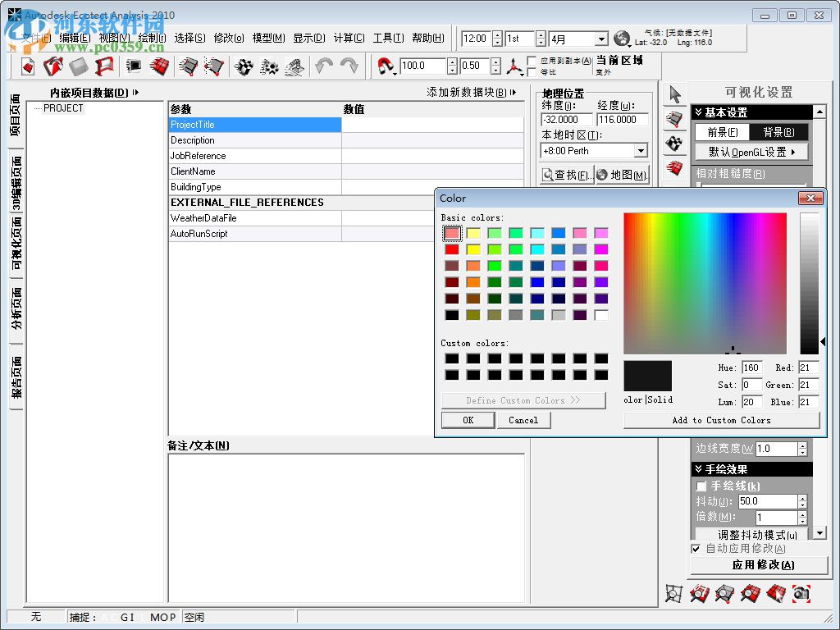This screenshot has width=840, height=630.
Task: Click OK in the Color dialog
Action: pos(468,420)
